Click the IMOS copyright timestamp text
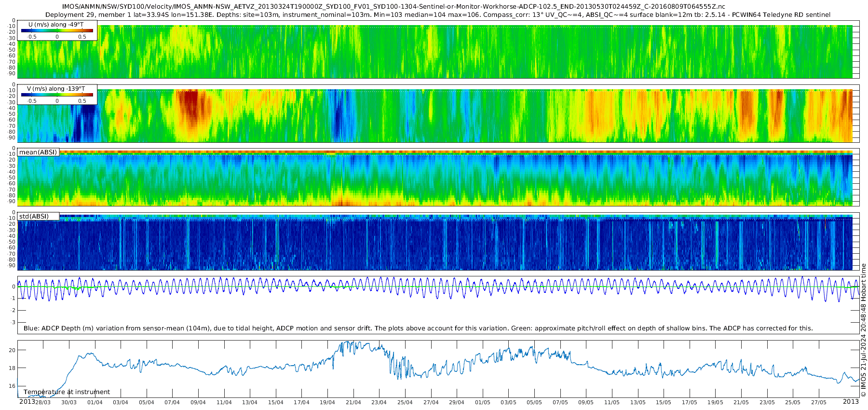 [863, 333]
